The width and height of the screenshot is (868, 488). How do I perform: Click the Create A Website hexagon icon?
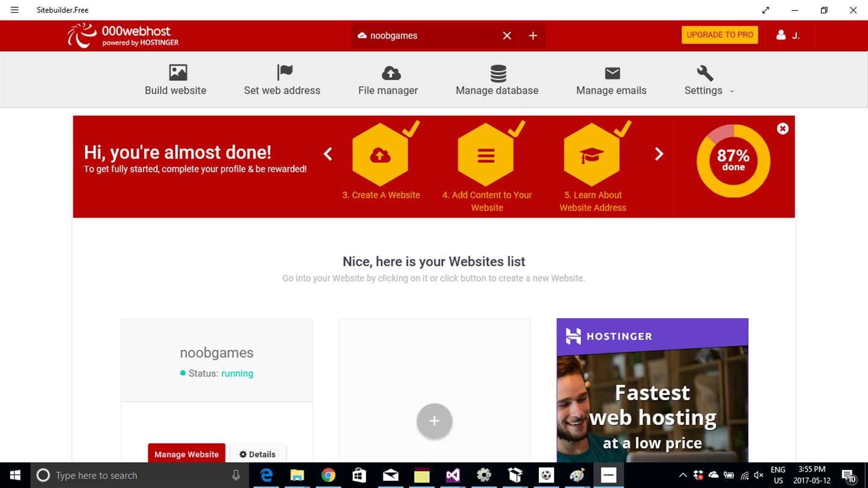click(x=380, y=155)
